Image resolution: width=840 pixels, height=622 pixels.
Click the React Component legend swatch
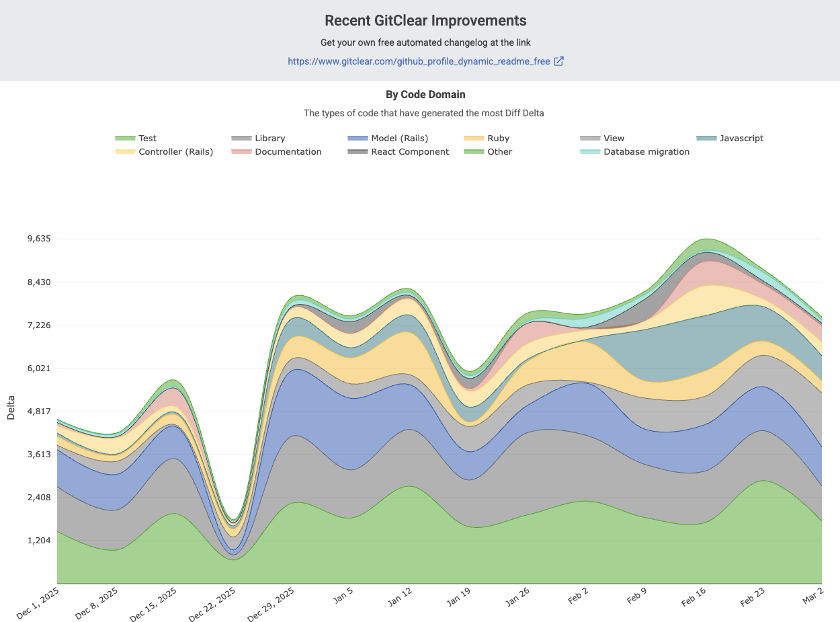coord(358,152)
